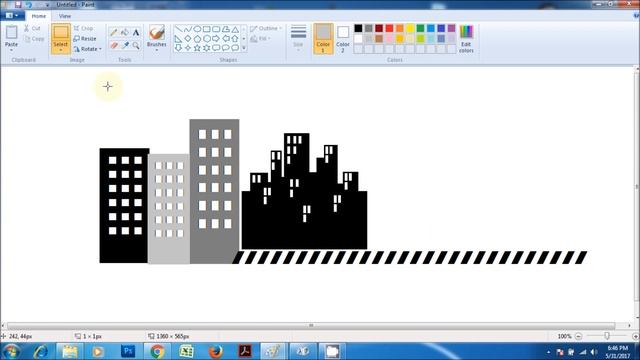Pick the black color swatch
Viewport: 640px width, 360px height.
coord(358,28)
